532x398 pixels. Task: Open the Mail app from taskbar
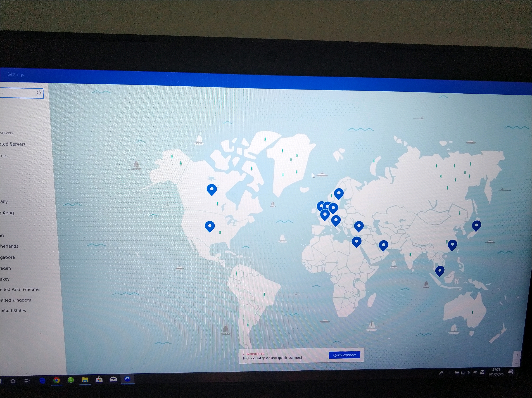(x=113, y=379)
